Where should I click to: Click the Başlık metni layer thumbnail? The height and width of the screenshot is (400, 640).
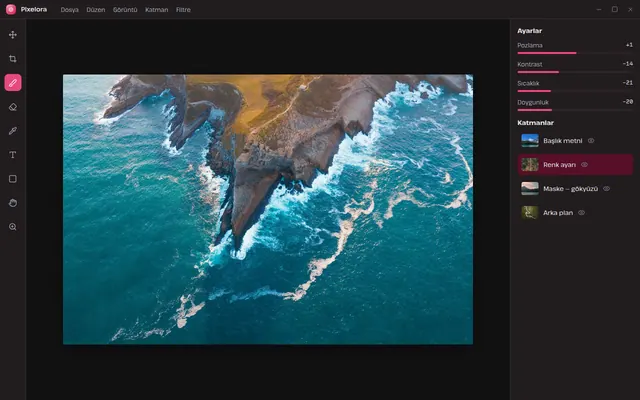(530, 140)
